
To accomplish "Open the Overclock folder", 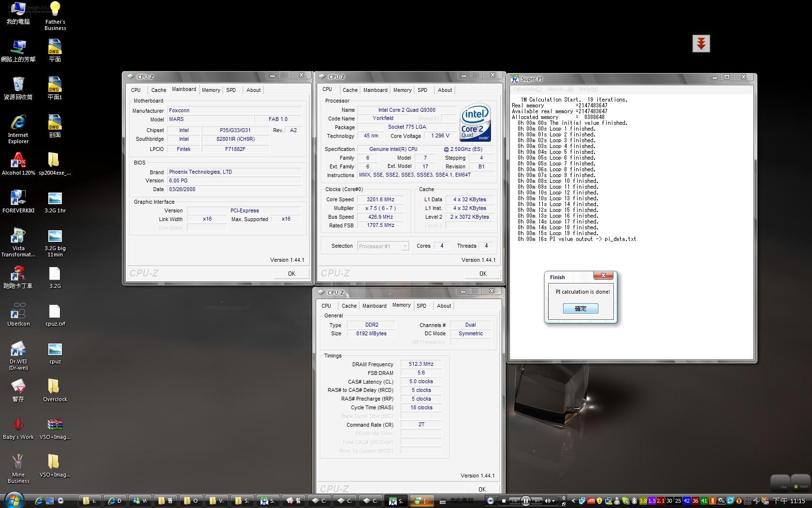I will [x=55, y=390].
